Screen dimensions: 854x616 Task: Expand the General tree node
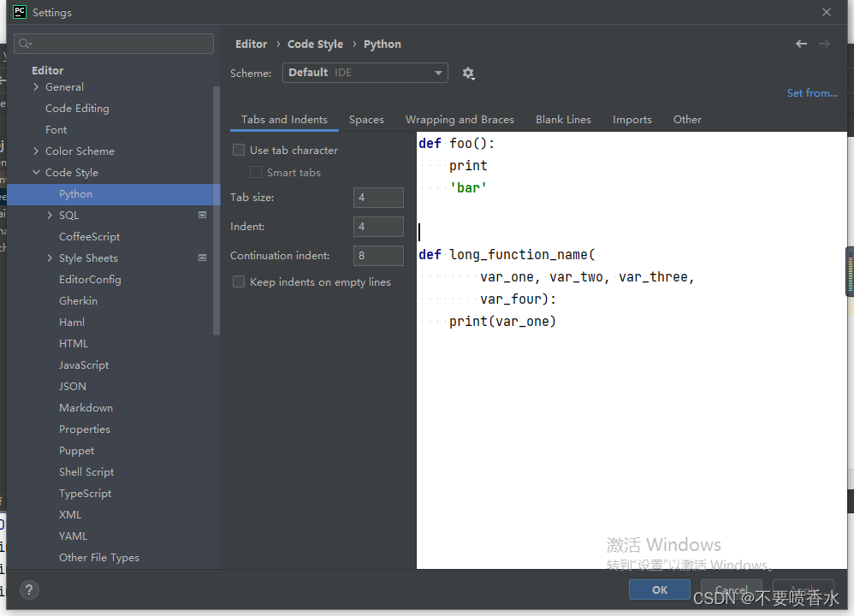[36, 87]
